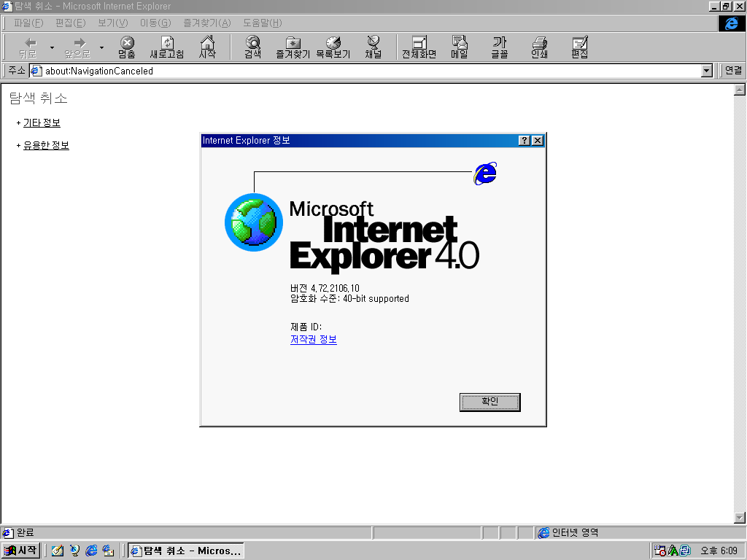Select 탐색 취소 taskbar window button
The height and width of the screenshot is (560, 747).
click(x=186, y=551)
